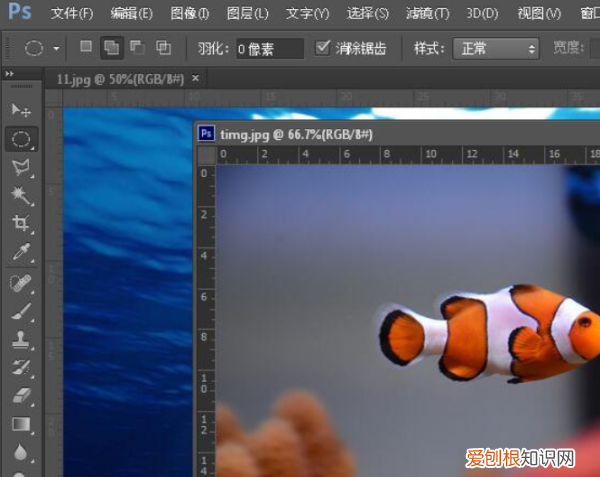Click the Photoshop Ps logo
Image resolution: width=600 pixels, height=477 pixels.
[20, 11]
